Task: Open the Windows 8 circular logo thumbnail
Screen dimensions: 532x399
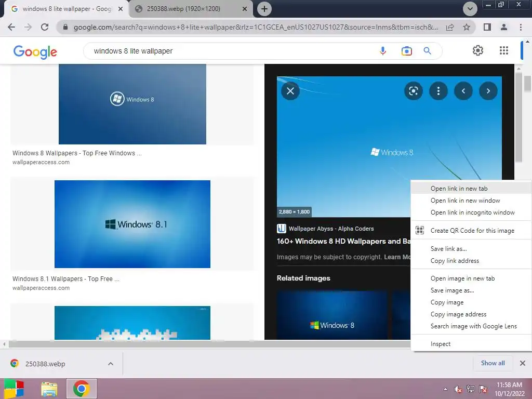Action: [132, 104]
